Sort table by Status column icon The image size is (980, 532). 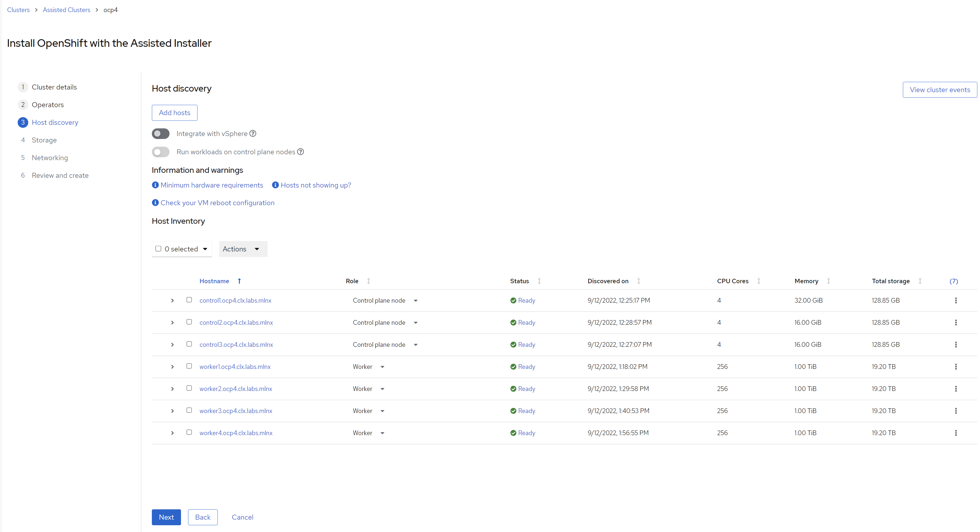(x=539, y=281)
